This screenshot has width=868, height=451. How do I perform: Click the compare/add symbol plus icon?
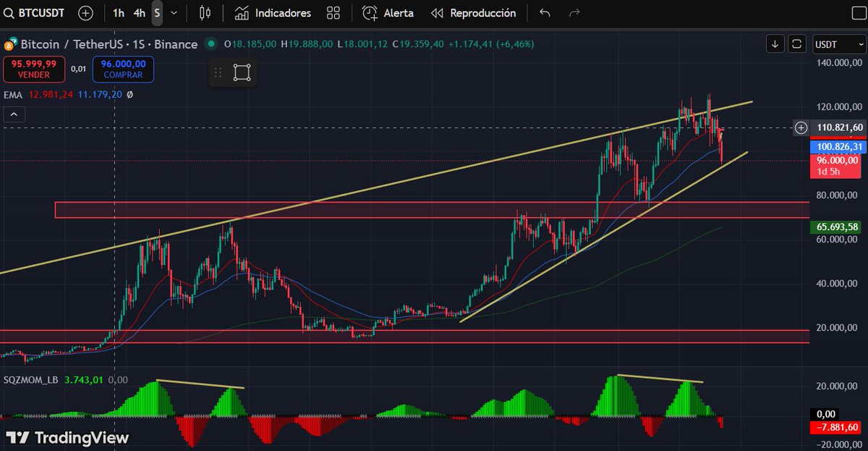(85, 13)
